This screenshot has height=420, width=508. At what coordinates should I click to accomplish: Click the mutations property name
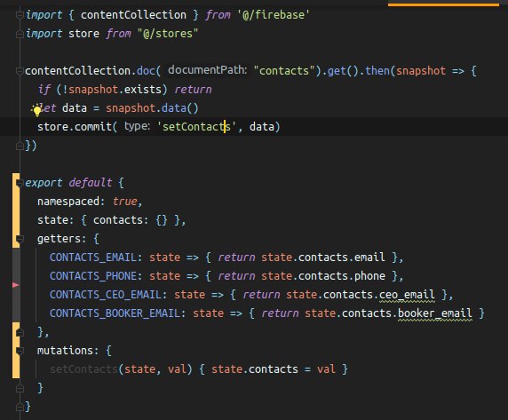65,351
